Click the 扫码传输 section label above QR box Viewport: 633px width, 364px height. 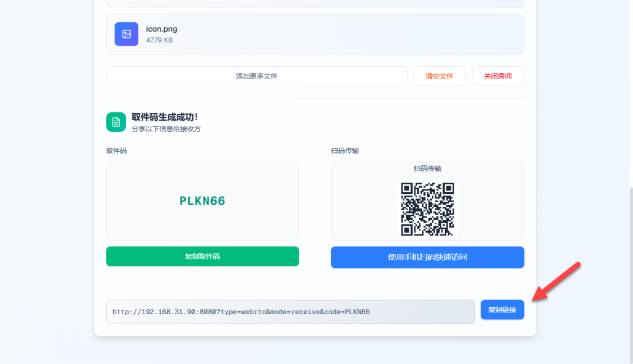(x=345, y=151)
